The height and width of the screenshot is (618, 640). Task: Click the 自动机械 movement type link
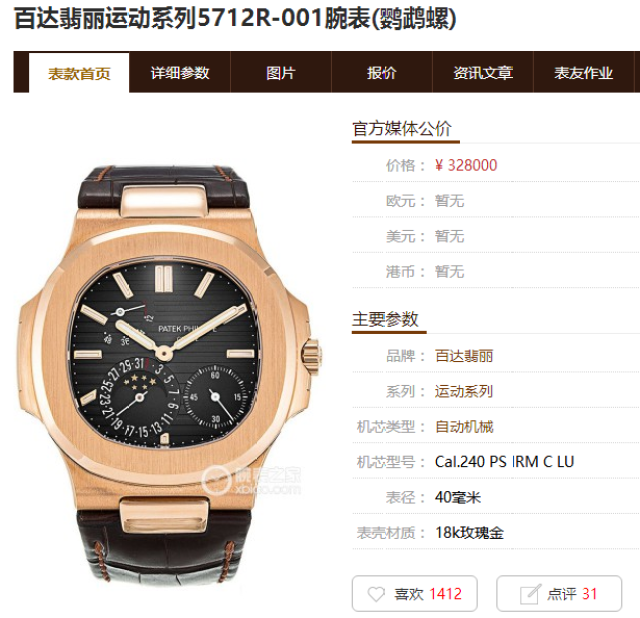tap(464, 427)
